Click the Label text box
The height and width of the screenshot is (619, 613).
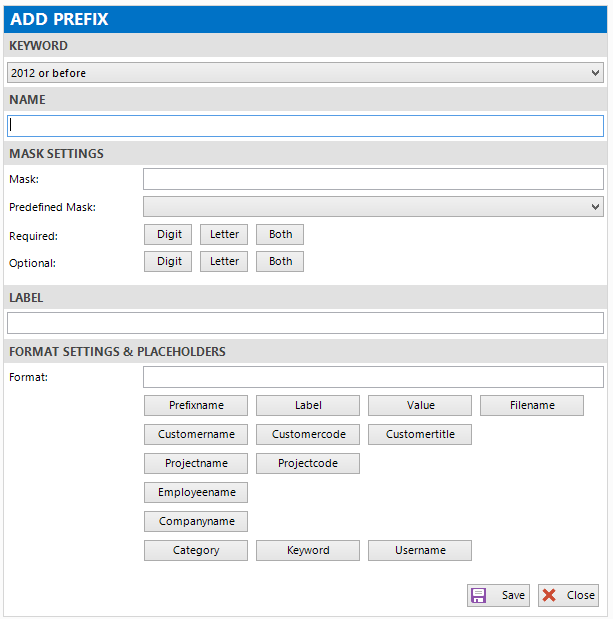click(x=305, y=323)
